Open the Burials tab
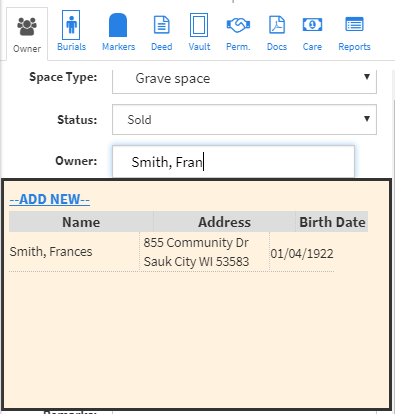This screenshot has width=395, height=414. (x=71, y=31)
